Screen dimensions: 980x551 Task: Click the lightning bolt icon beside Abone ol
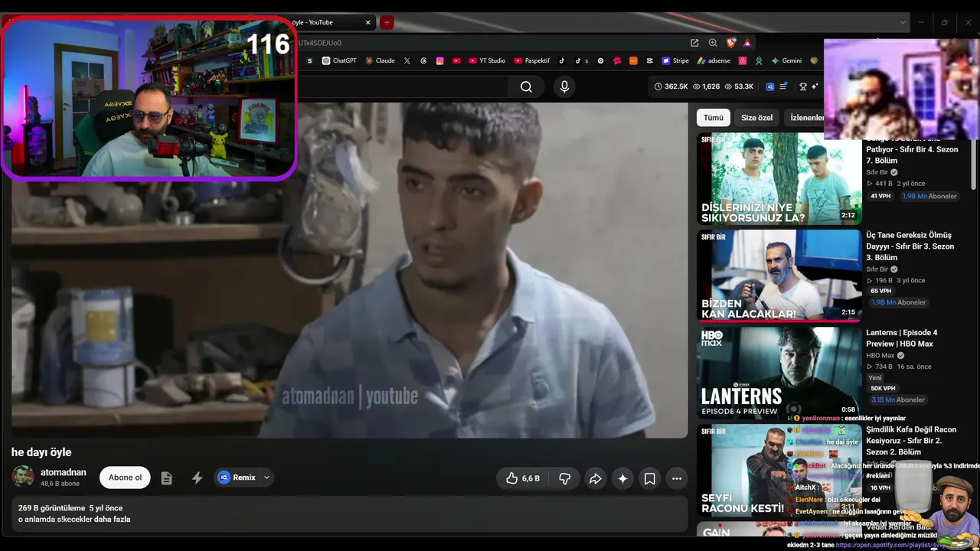[x=197, y=478]
